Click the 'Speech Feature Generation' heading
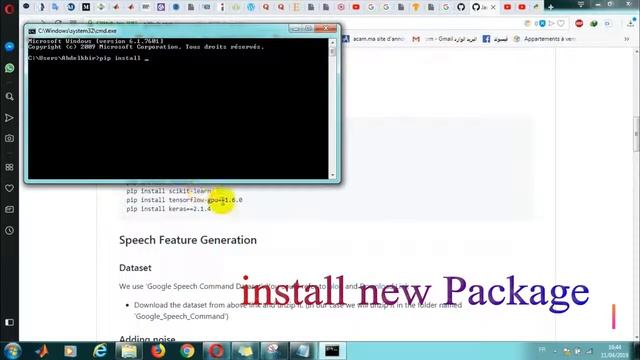This screenshot has height=360, width=640. click(188, 240)
